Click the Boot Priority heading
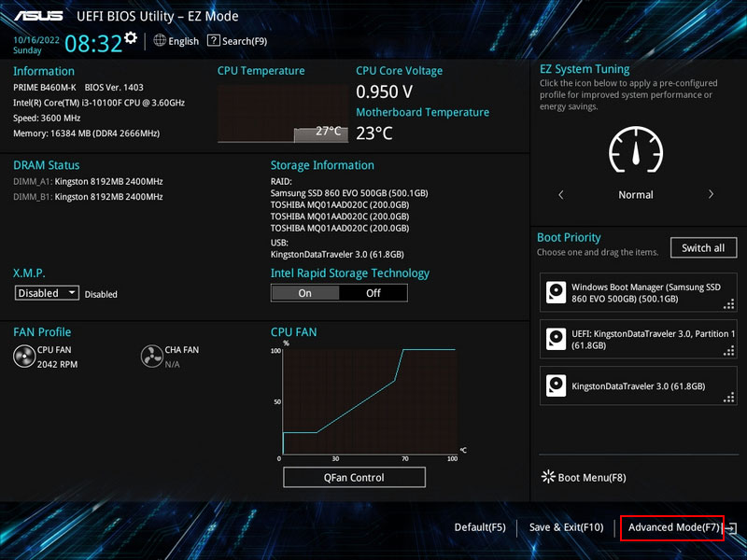Image resolution: width=747 pixels, height=560 pixels. coord(569,237)
